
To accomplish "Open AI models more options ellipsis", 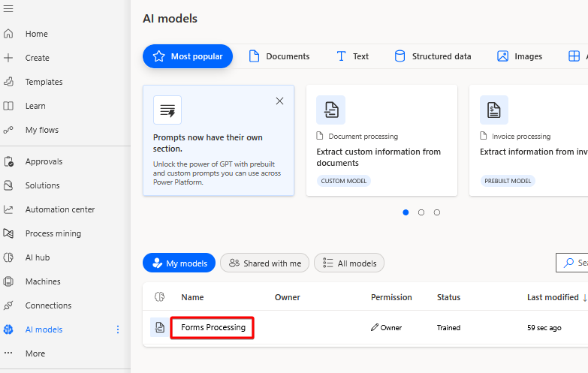I will [x=118, y=329].
